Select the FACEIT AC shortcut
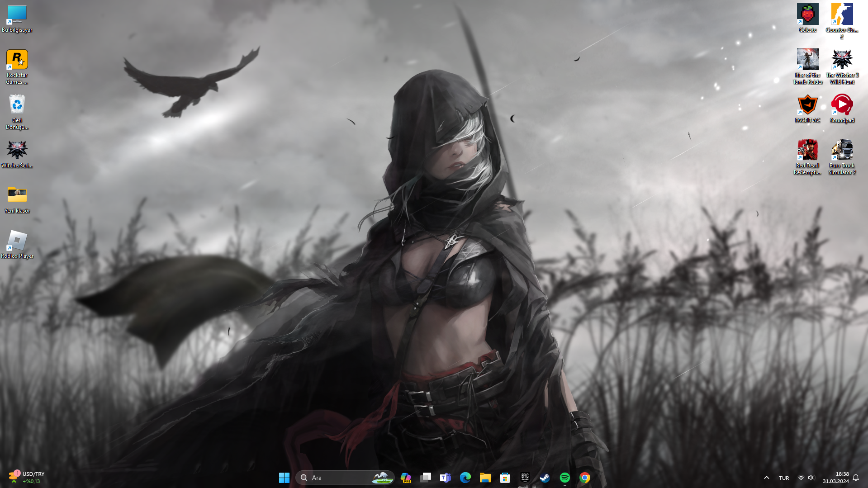 coord(807,109)
